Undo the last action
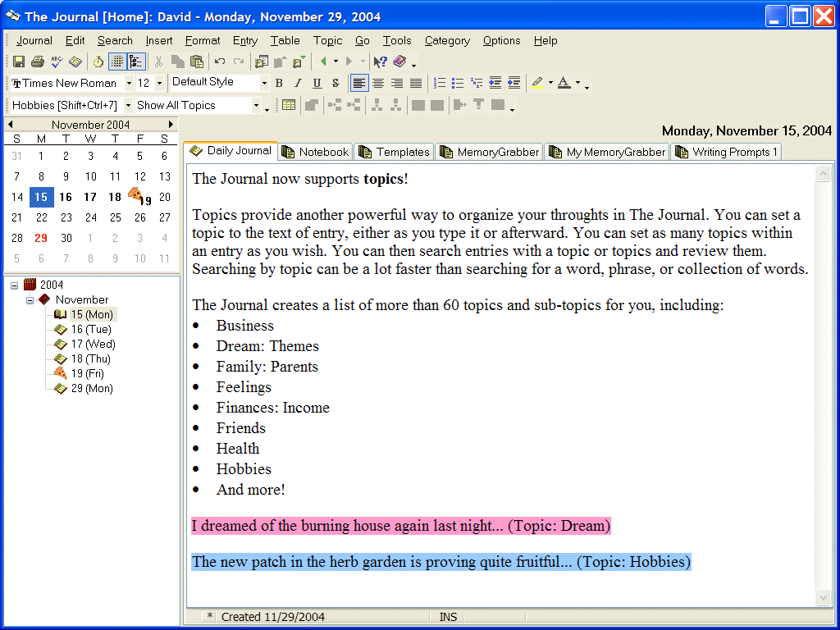The height and width of the screenshot is (630, 840). click(220, 62)
